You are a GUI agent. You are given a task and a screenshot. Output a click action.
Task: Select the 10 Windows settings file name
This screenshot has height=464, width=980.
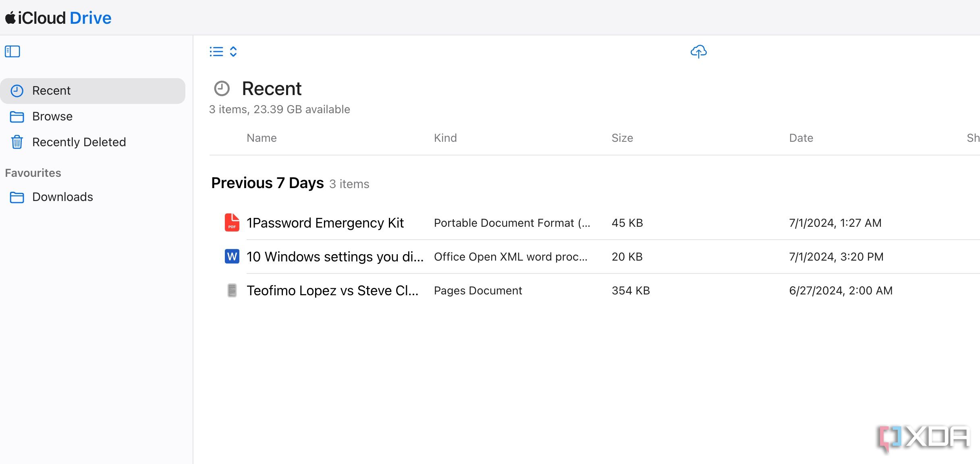click(x=335, y=257)
